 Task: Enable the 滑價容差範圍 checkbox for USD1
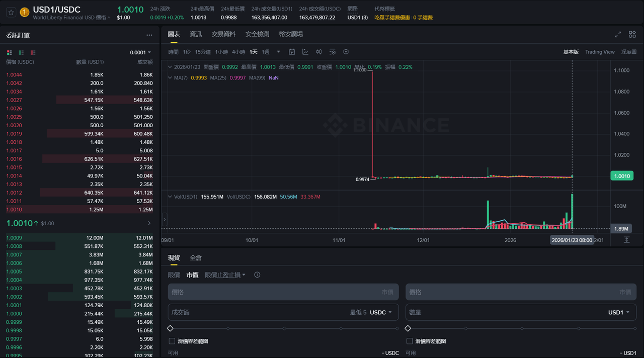[410, 341]
